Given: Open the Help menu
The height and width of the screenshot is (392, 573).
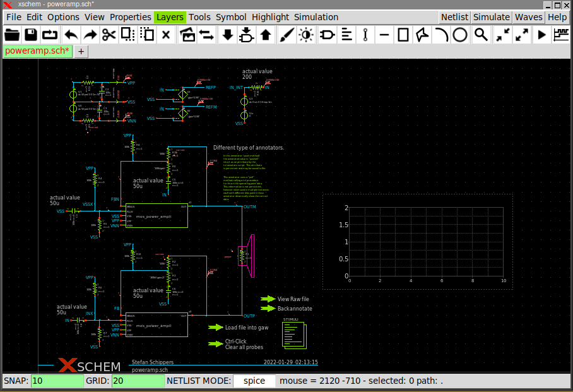Looking at the screenshot, I should 557,17.
